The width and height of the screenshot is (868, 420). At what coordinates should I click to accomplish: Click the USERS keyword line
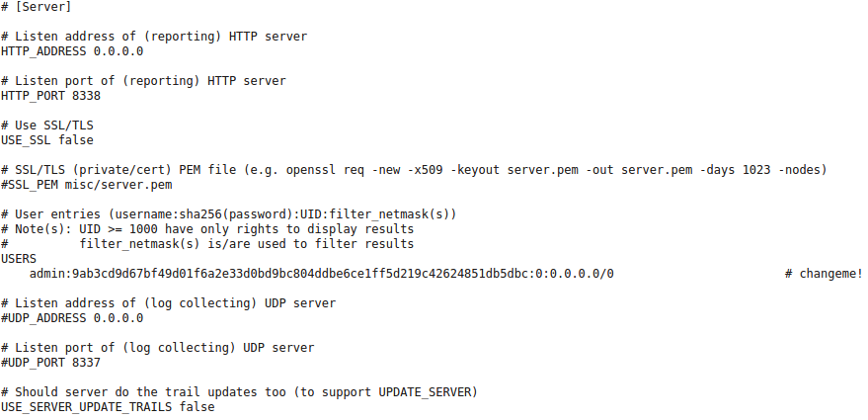(19, 259)
